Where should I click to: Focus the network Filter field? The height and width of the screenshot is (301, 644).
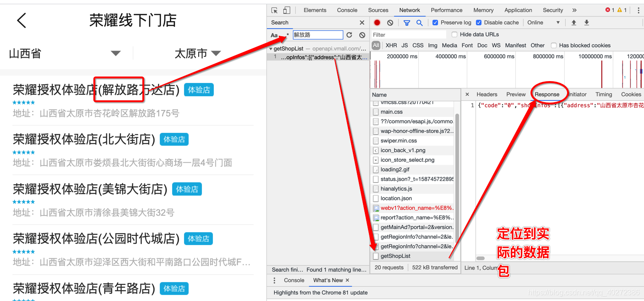pos(408,35)
